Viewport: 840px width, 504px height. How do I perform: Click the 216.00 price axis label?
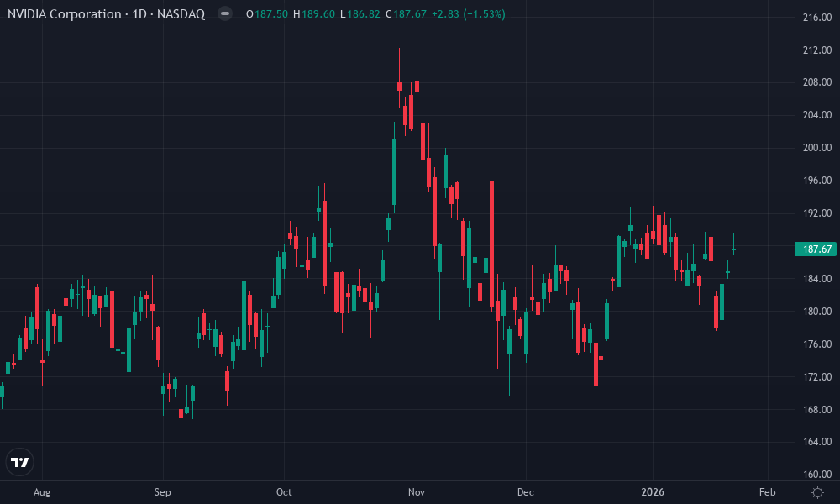(817, 17)
